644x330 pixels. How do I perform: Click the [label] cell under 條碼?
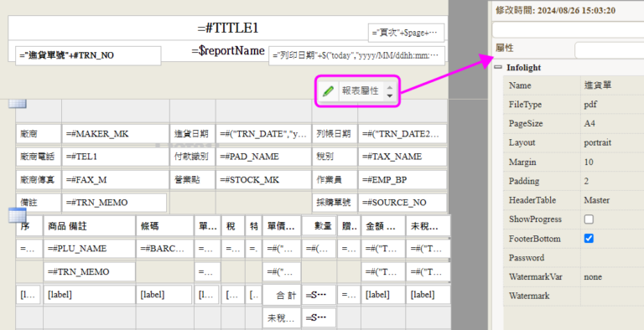click(x=164, y=295)
